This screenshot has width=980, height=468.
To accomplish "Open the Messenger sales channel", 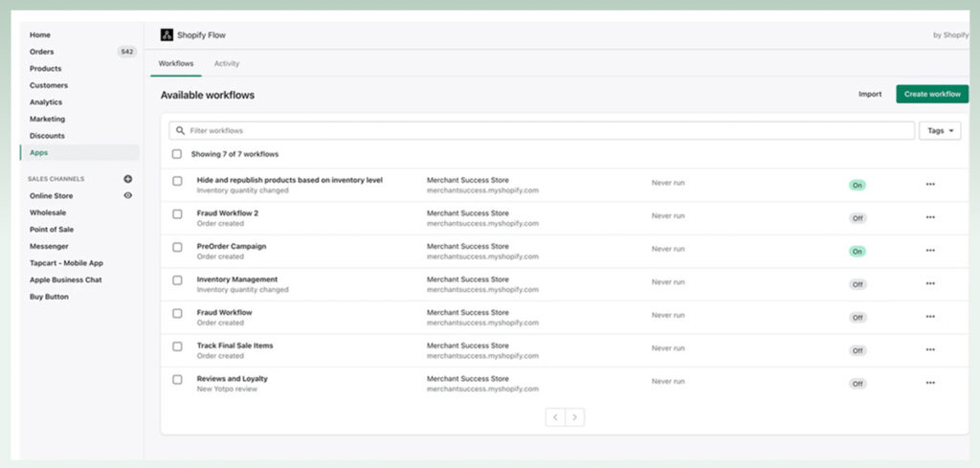I will pos(49,247).
